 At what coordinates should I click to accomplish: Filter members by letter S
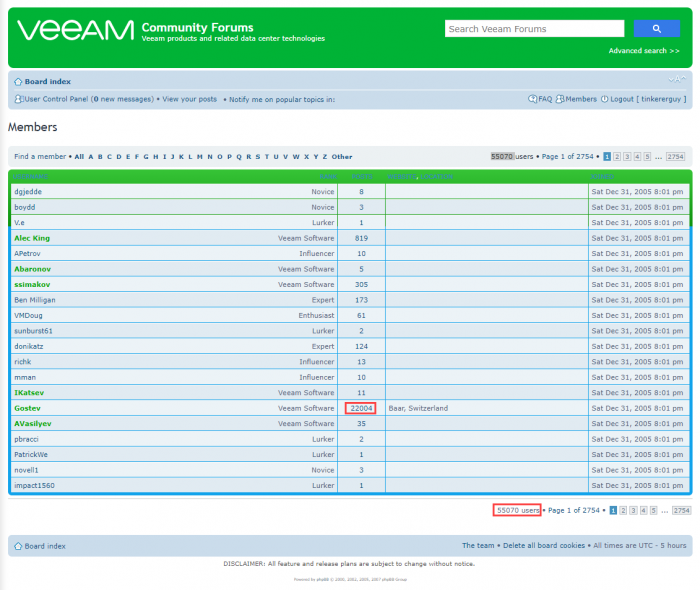point(258,157)
